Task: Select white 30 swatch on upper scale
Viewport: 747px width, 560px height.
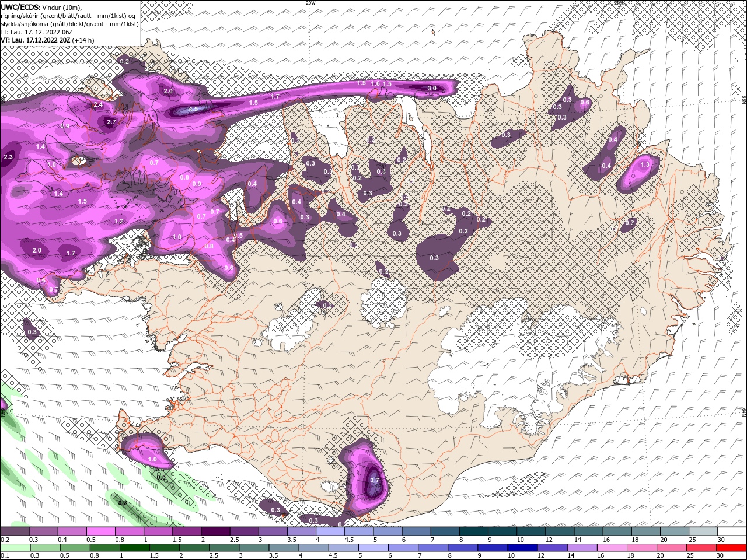Action: [732, 531]
